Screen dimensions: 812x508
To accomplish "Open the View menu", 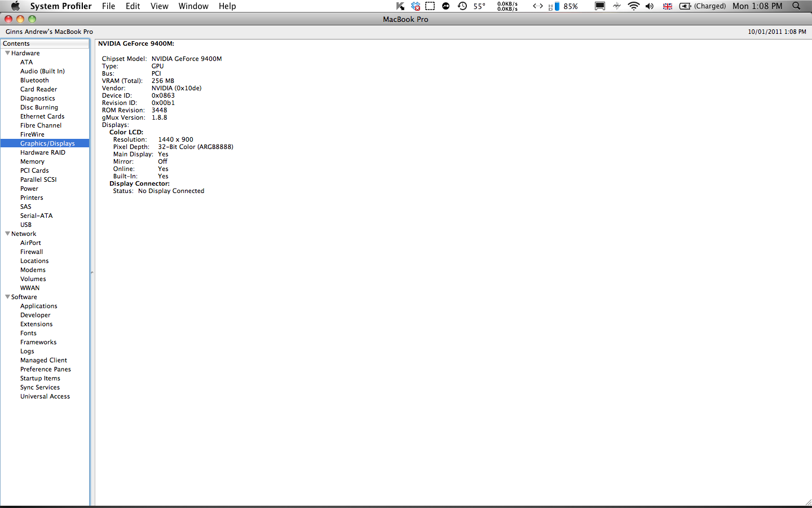I will point(160,6).
